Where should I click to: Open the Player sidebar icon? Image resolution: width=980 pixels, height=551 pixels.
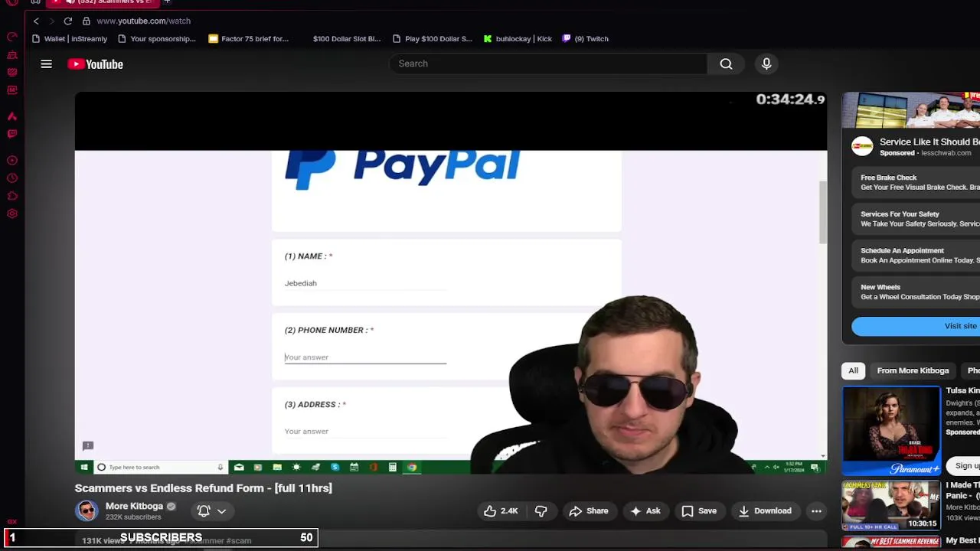tap(12, 161)
